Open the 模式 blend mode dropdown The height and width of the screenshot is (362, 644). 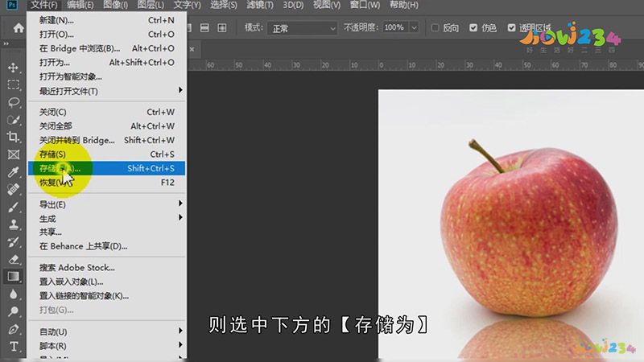pos(303,28)
